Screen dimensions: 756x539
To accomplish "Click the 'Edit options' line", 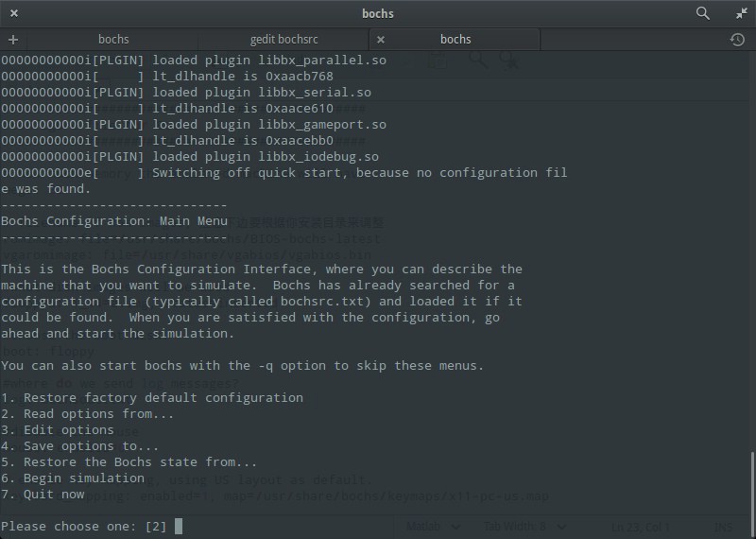I will 58,430.
